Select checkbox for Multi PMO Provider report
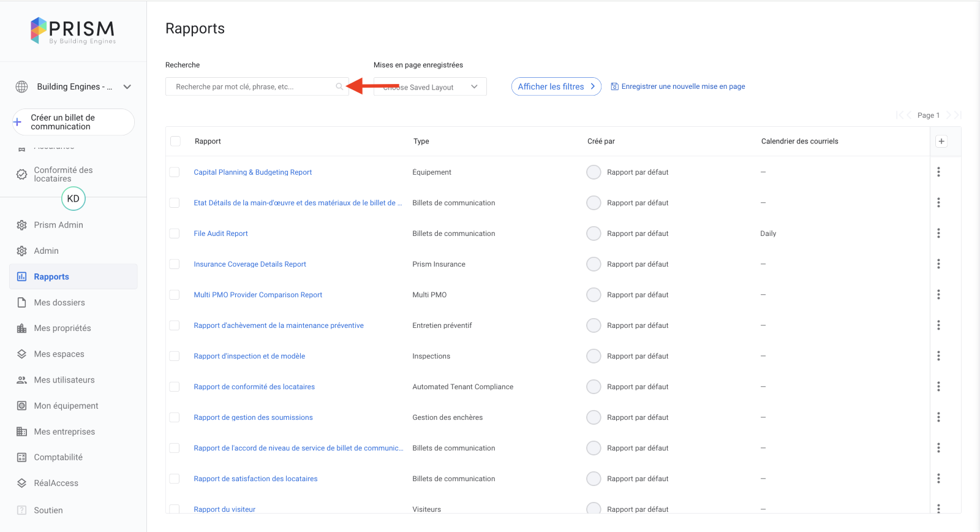The height and width of the screenshot is (532, 980). (175, 295)
